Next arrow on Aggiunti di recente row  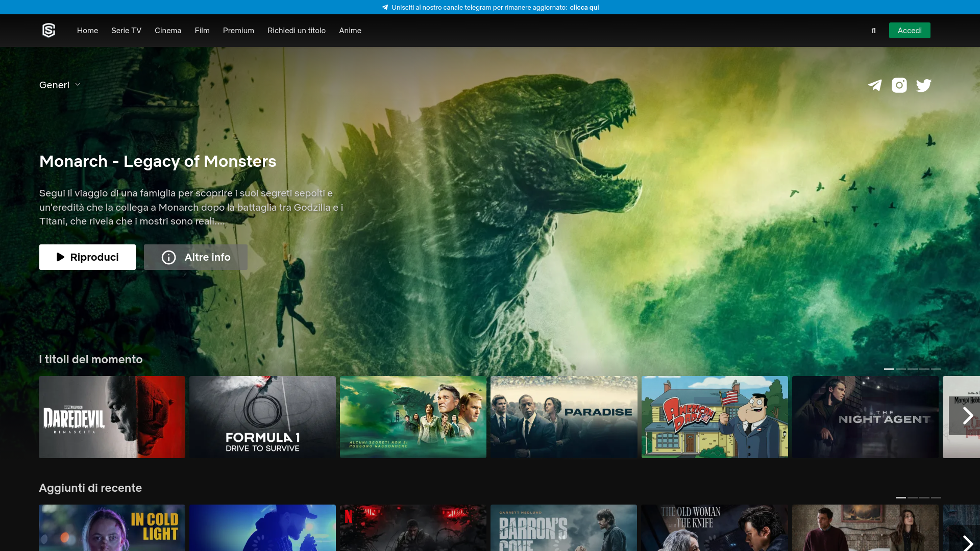coord(968,543)
